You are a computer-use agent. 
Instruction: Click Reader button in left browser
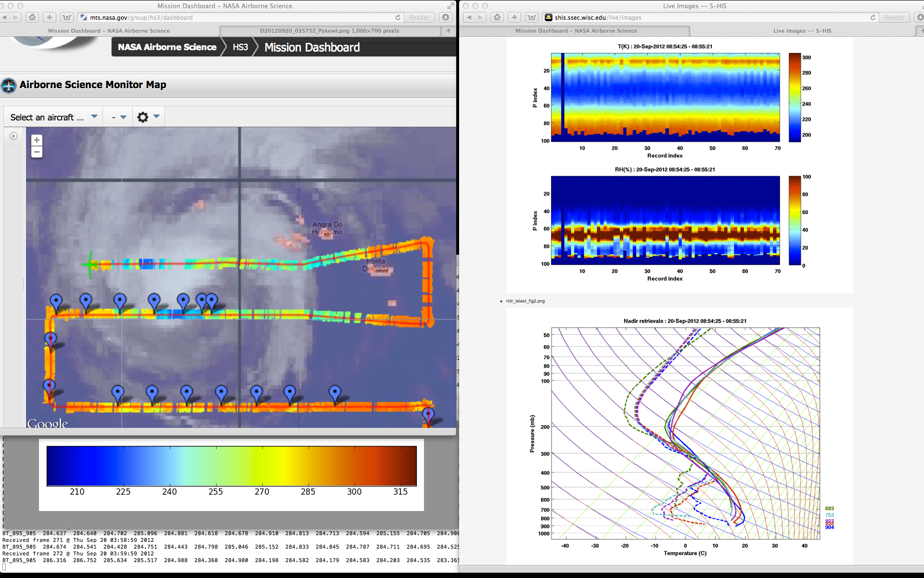pyautogui.click(x=419, y=17)
